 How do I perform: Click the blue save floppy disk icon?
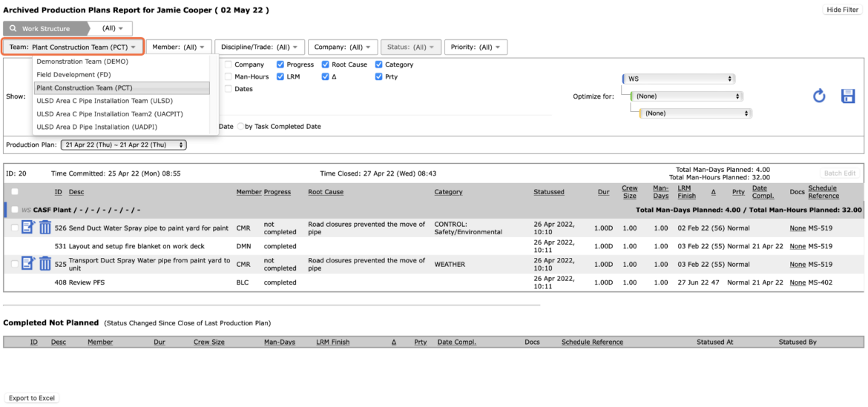(848, 96)
